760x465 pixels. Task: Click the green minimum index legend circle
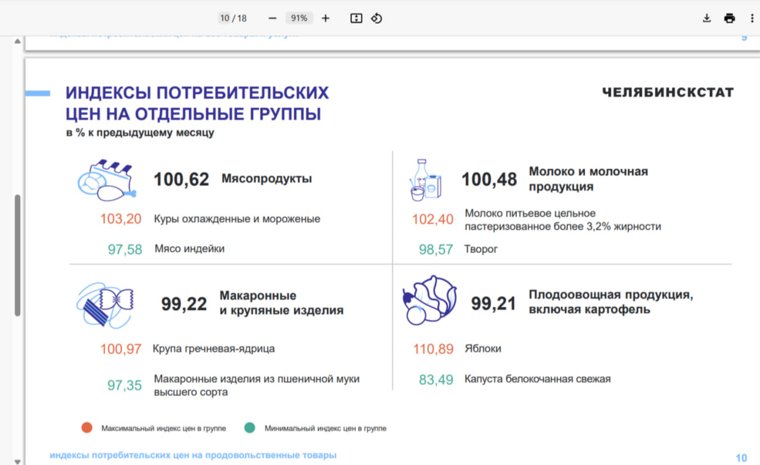click(250, 427)
